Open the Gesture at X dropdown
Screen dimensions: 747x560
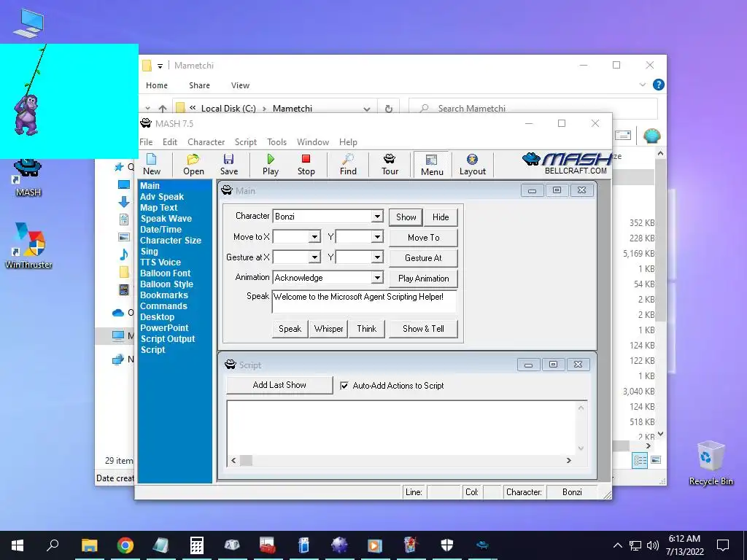314,257
